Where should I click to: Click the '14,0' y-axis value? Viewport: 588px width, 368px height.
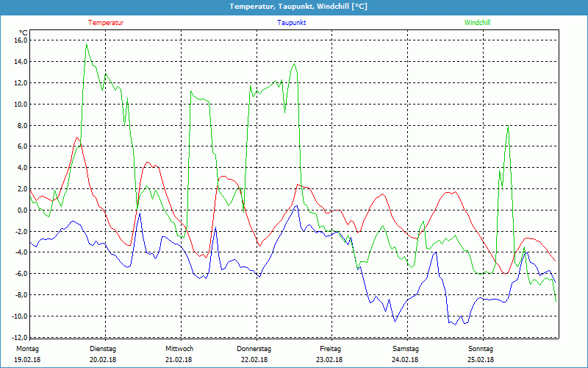coord(21,62)
